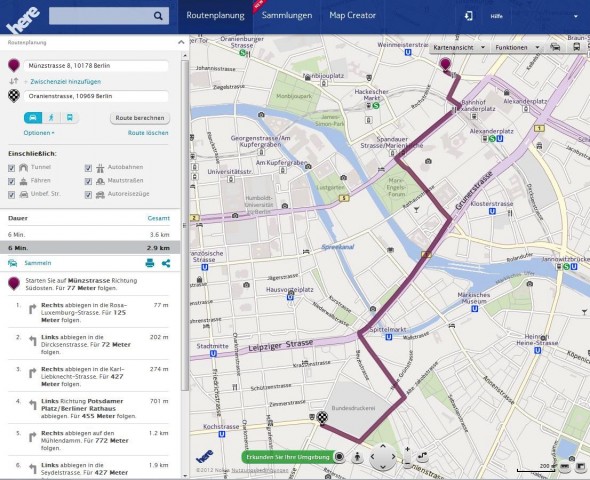Click the mini-map overview icon
The height and width of the screenshot is (480, 590).
pos(581,466)
